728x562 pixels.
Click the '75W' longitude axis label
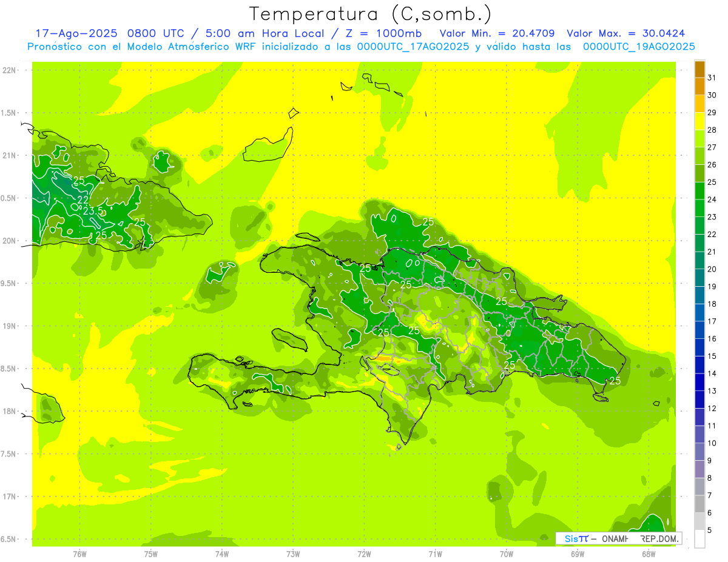pos(151,554)
